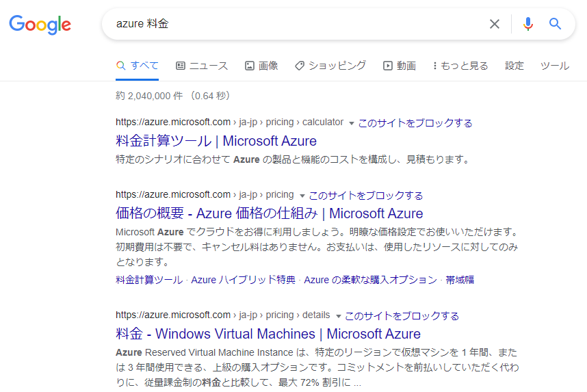This screenshot has height=392, width=587.
Task: Open Azure ハイブリッド特典 sitelink
Action: point(243,280)
